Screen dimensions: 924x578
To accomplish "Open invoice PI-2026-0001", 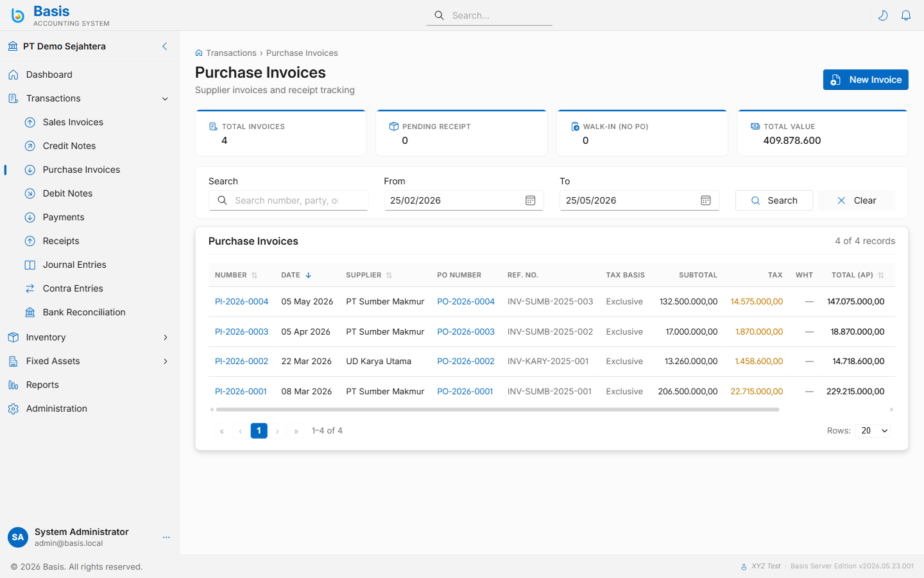I will click(241, 391).
